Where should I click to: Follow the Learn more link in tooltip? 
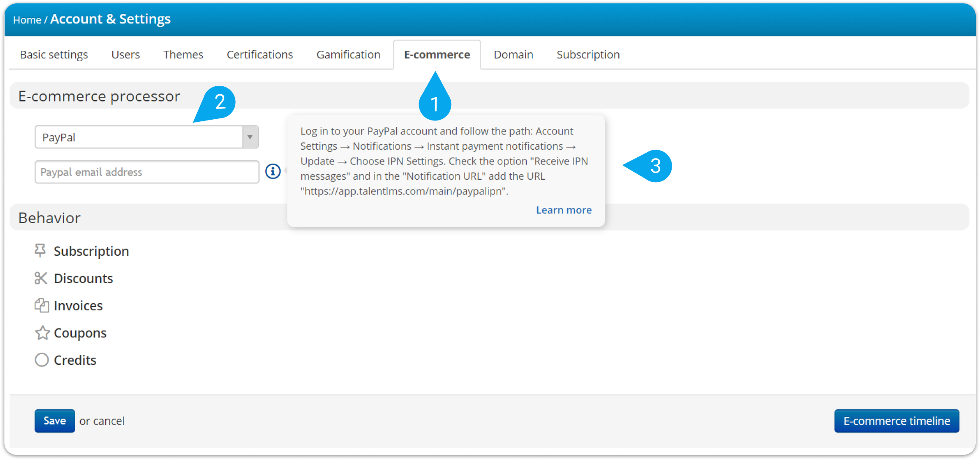click(x=564, y=210)
